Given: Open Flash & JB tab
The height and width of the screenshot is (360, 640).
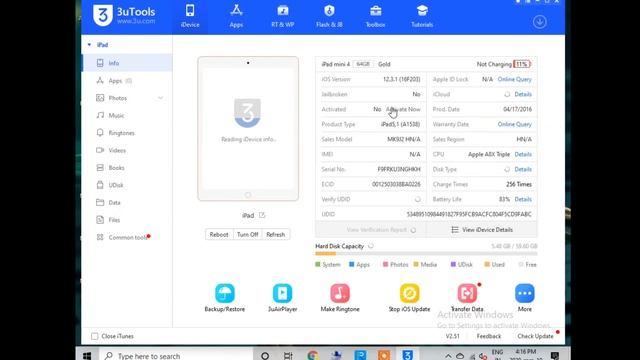Looking at the screenshot, I should 329,16.
